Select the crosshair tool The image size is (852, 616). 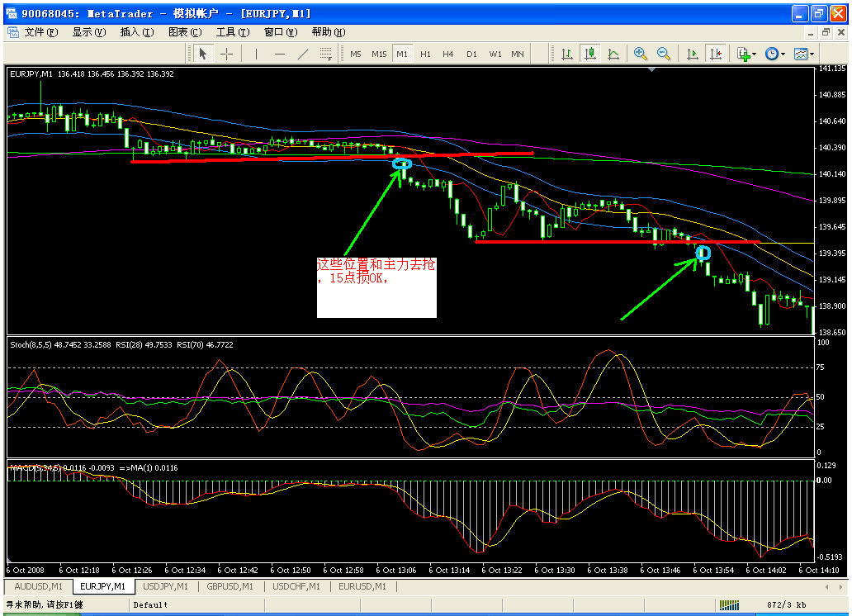(x=226, y=54)
